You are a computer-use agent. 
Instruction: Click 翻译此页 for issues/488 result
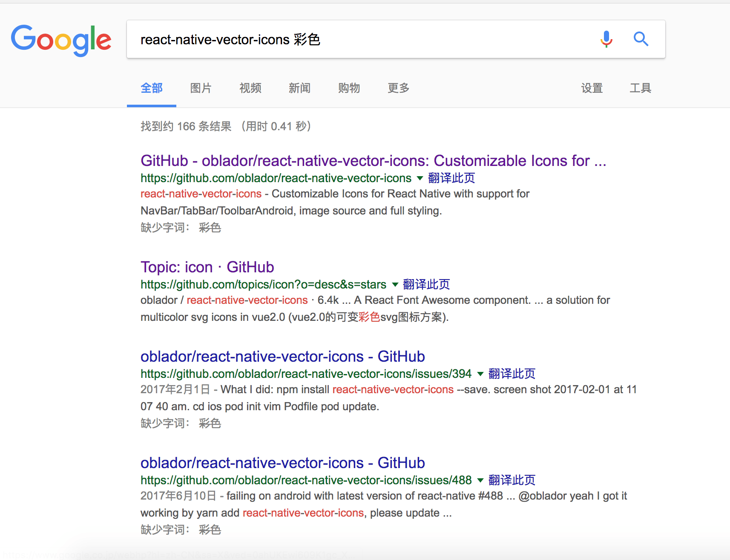tap(512, 480)
